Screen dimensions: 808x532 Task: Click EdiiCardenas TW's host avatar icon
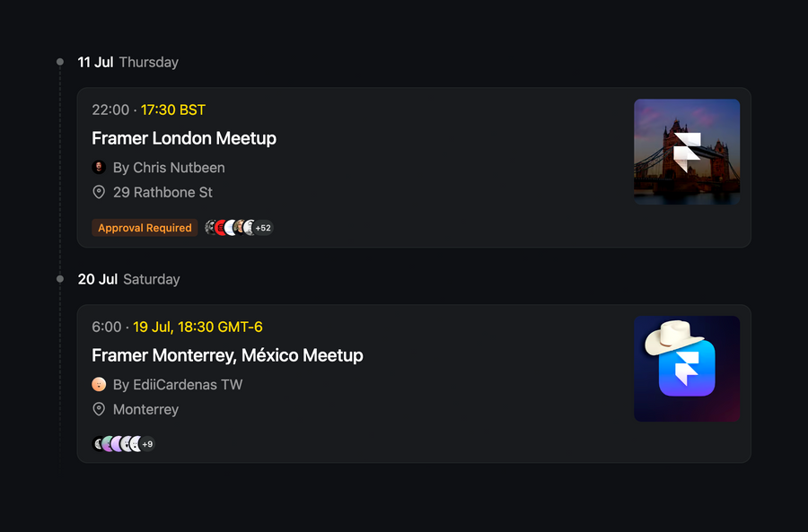tap(99, 384)
